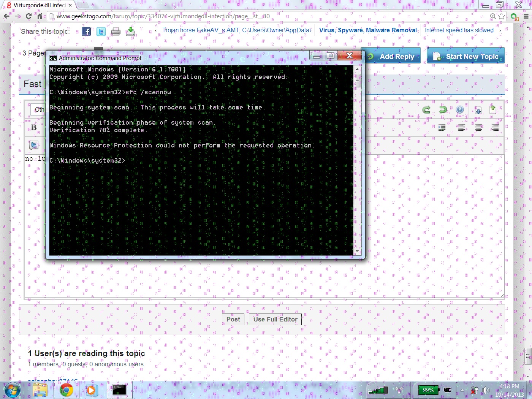The height and width of the screenshot is (399, 532).
Task: Click the Add Reply button
Action: coord(391,56)
